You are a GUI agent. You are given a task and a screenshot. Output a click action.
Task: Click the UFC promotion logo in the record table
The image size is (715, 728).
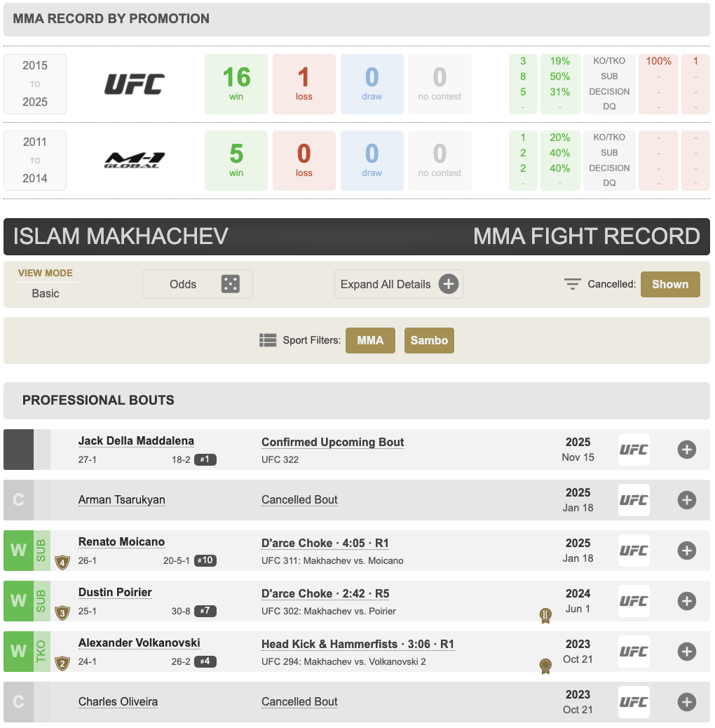click(x=135, y=84)
